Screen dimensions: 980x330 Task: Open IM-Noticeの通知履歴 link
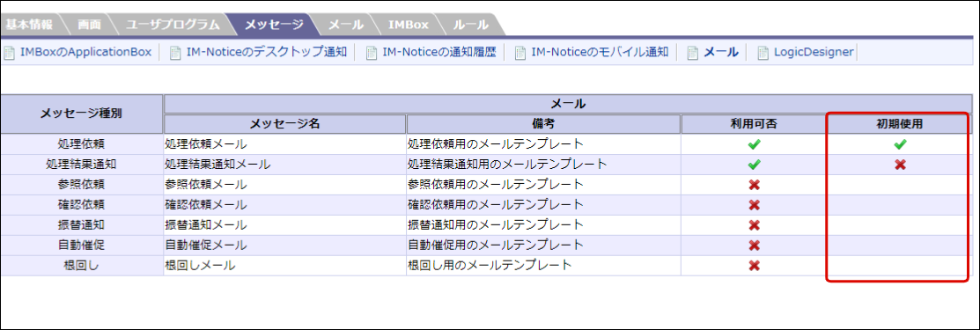[x=438, y=52]
